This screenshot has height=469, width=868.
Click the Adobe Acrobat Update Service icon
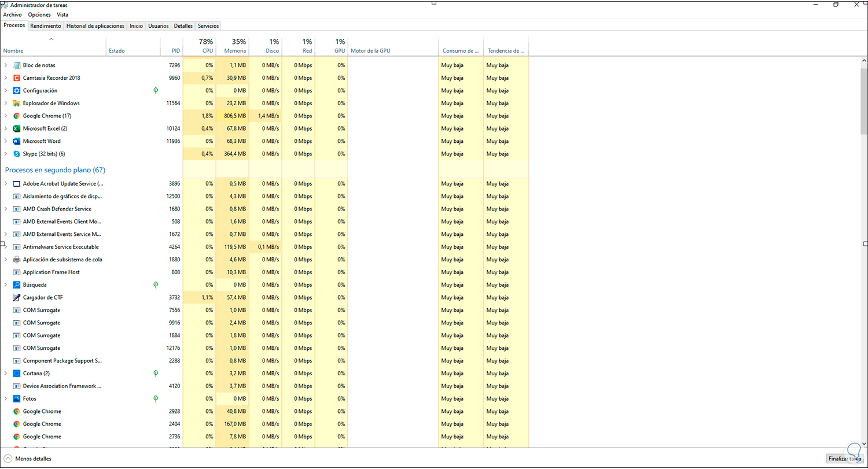click(16, 184)
